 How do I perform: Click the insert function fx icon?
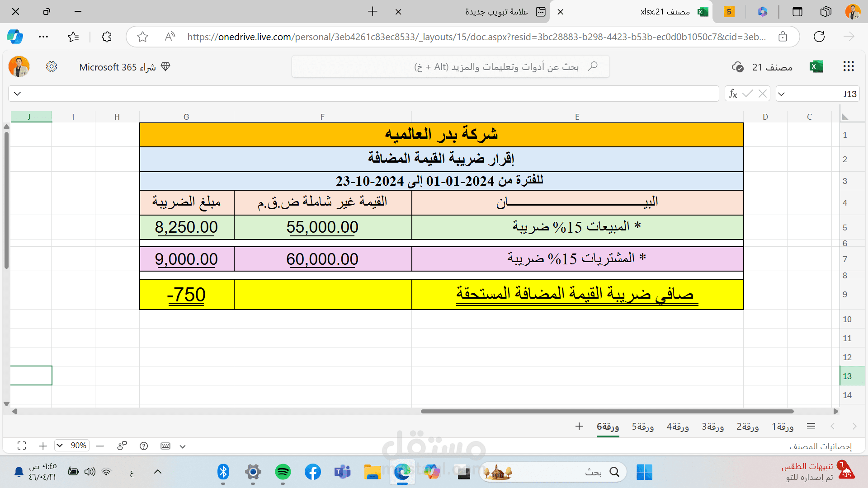[733, 94]
